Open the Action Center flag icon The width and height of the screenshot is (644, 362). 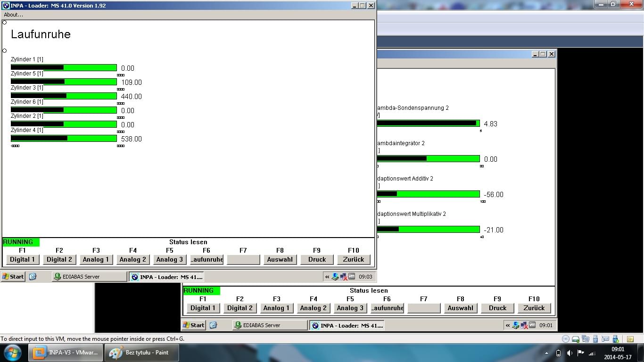pos(580,353)
